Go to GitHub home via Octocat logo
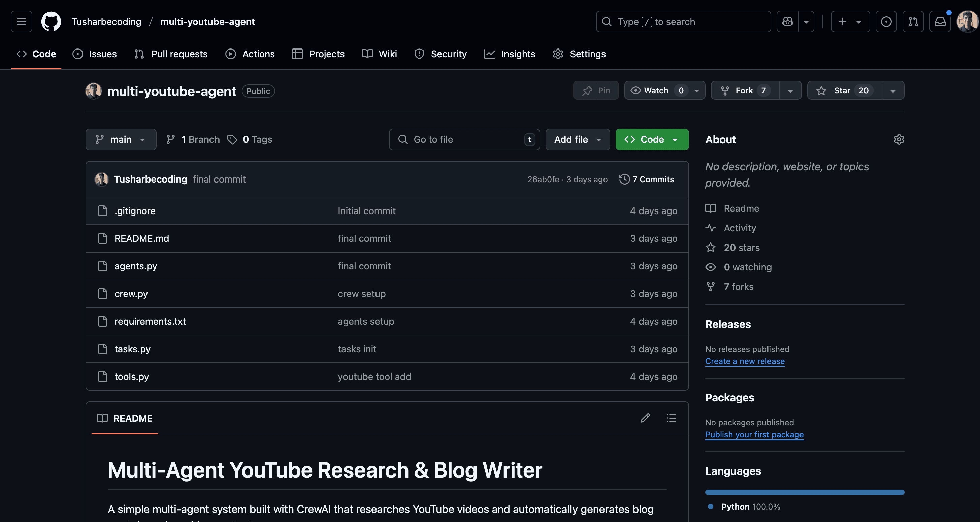The height and width of the screenshot is (522, 980). click(x=51, y=22)
